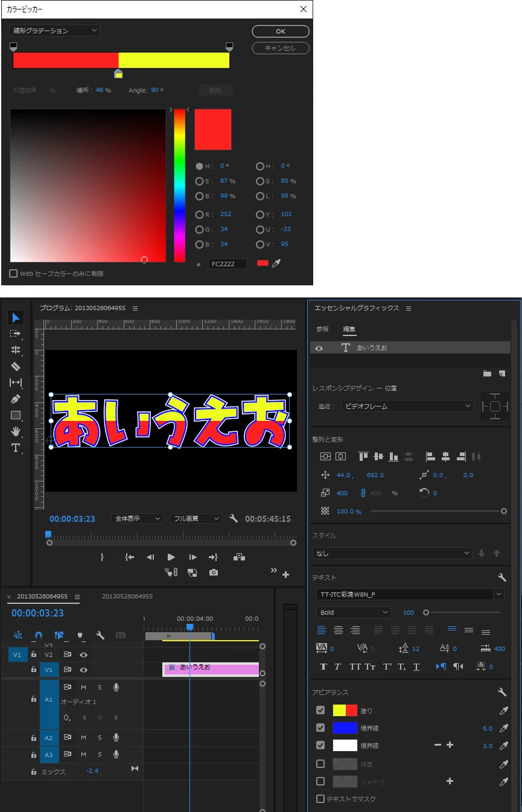Select the Slip tool
Viewport: 522px width, 812px height.
click(16, 382)
